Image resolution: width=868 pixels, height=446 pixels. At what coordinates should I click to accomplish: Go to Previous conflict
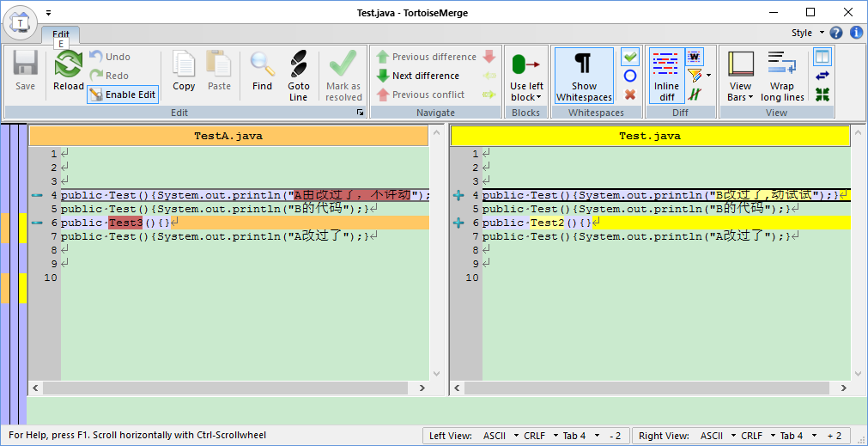point(421,95)
